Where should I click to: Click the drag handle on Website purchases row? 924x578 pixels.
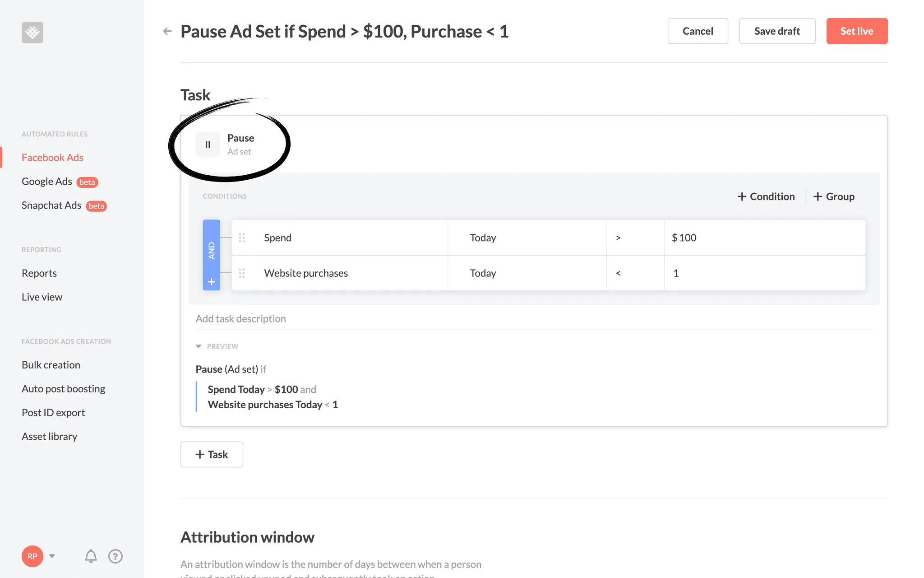(242, 273)
